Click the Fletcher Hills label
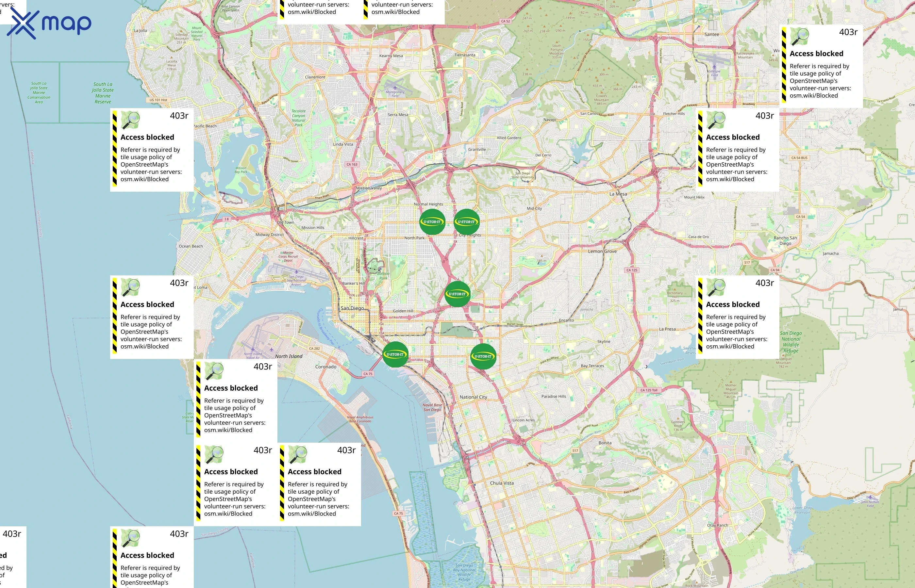Image resolution: width=915 pixels, height=588 pixels. [674, 114]
